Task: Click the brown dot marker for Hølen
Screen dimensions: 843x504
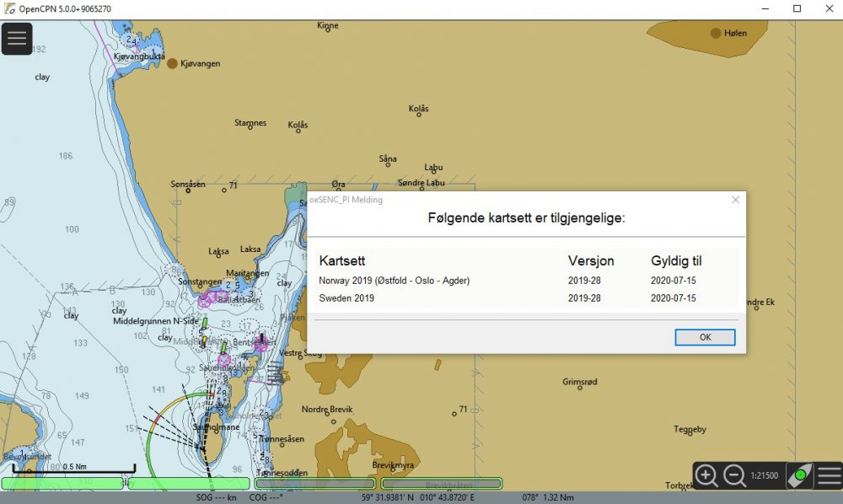Action: pos(716,34)
